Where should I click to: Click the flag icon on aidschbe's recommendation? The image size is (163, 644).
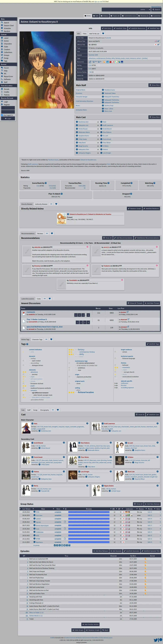point(87,247)
